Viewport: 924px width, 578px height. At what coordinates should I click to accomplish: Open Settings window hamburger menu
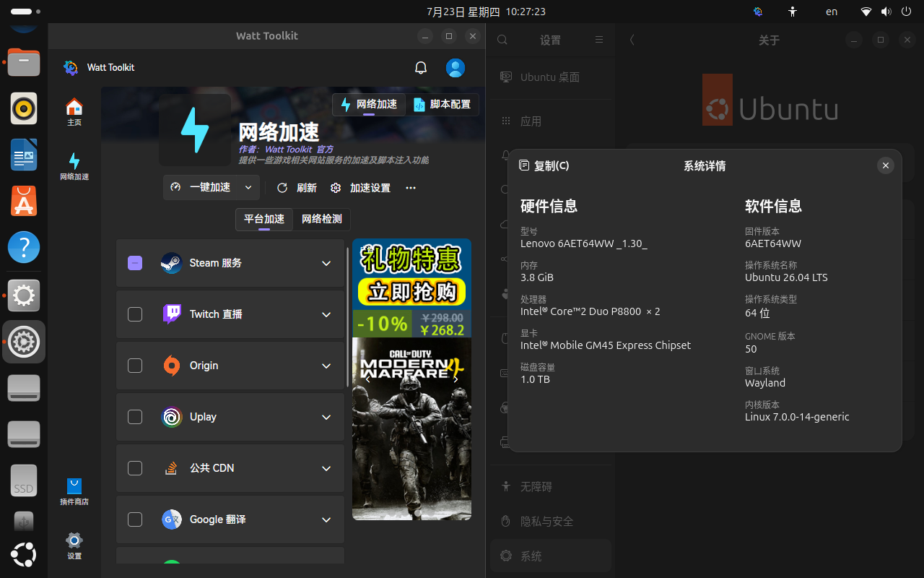click(599, 40)
